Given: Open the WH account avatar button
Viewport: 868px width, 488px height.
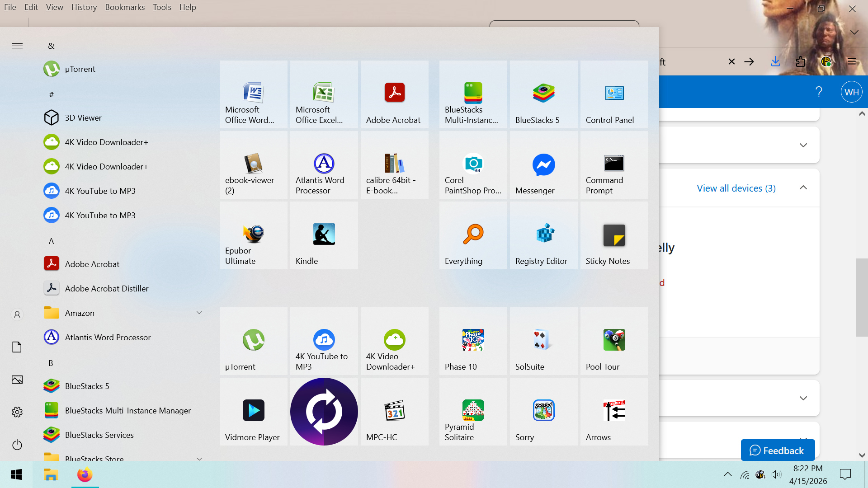Looking at the screenshot, I should [x=852, y=92].
